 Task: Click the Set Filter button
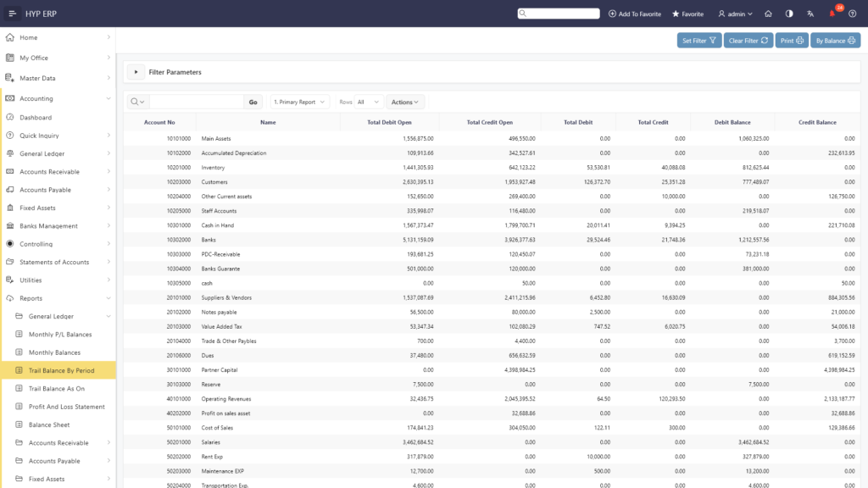(x=699, y=41)
